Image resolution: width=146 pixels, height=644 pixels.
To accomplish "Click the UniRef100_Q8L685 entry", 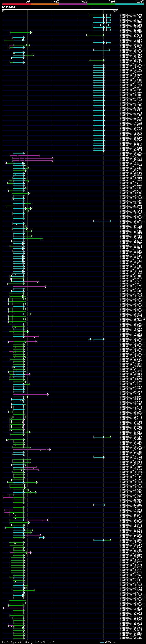I will pos(131,53).
